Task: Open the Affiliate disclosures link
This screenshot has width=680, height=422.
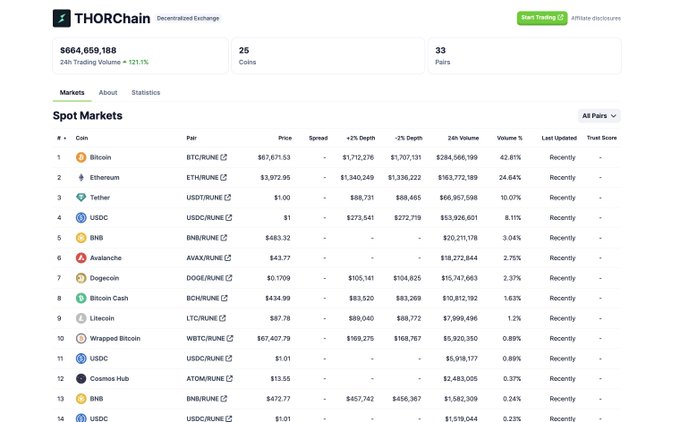Action: click(x=596, y=18)
